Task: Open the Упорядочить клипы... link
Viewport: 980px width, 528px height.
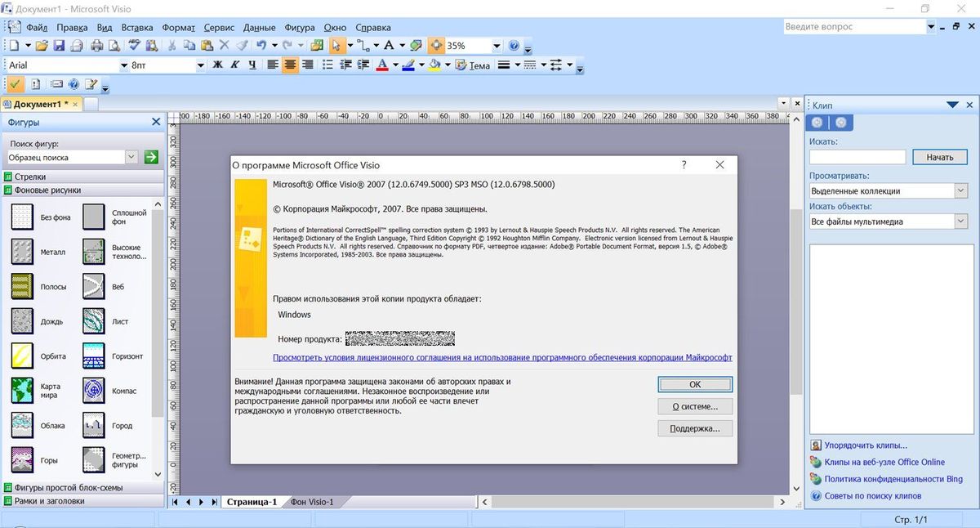Action: click(866, 445)
